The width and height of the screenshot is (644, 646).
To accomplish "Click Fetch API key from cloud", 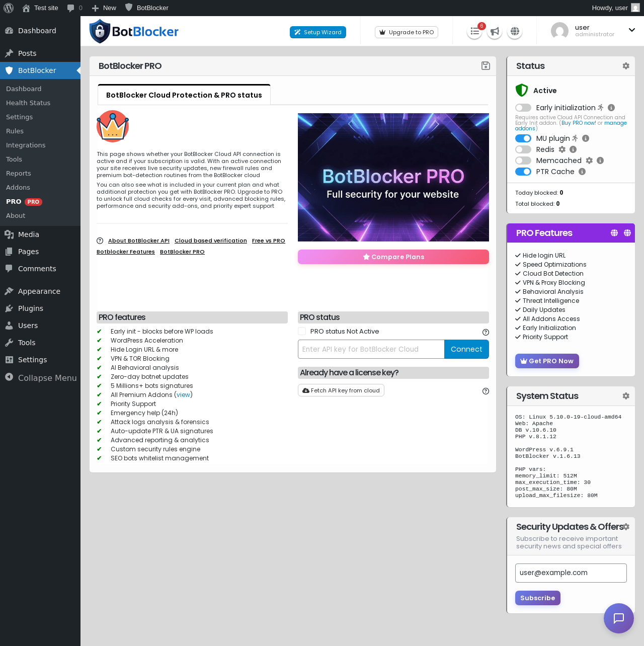I will tap(341, 390).
